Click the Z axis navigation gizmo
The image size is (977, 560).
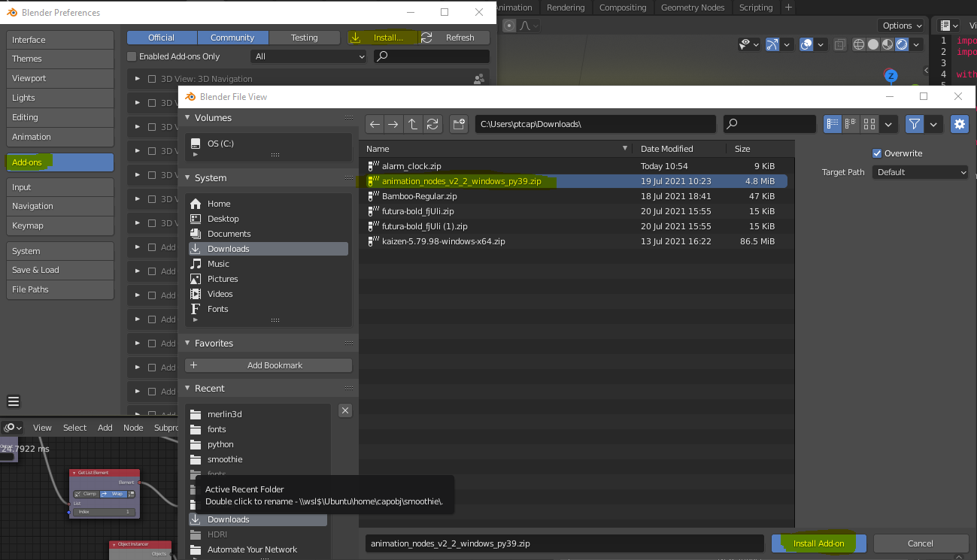coord(891,76)
